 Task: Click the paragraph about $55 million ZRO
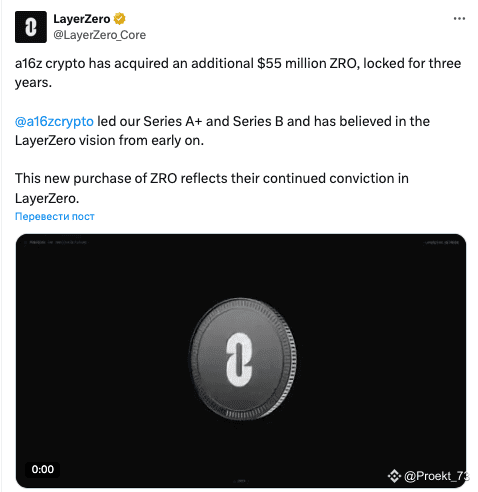(x=238, y=73)
